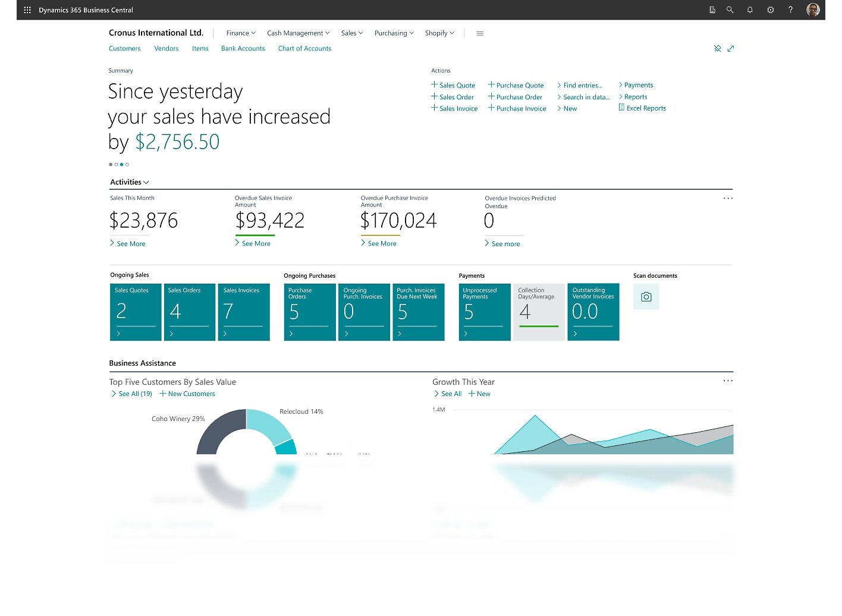Click the Scan documents camera icon
The image size is (842, 616).
click(646, 297)
